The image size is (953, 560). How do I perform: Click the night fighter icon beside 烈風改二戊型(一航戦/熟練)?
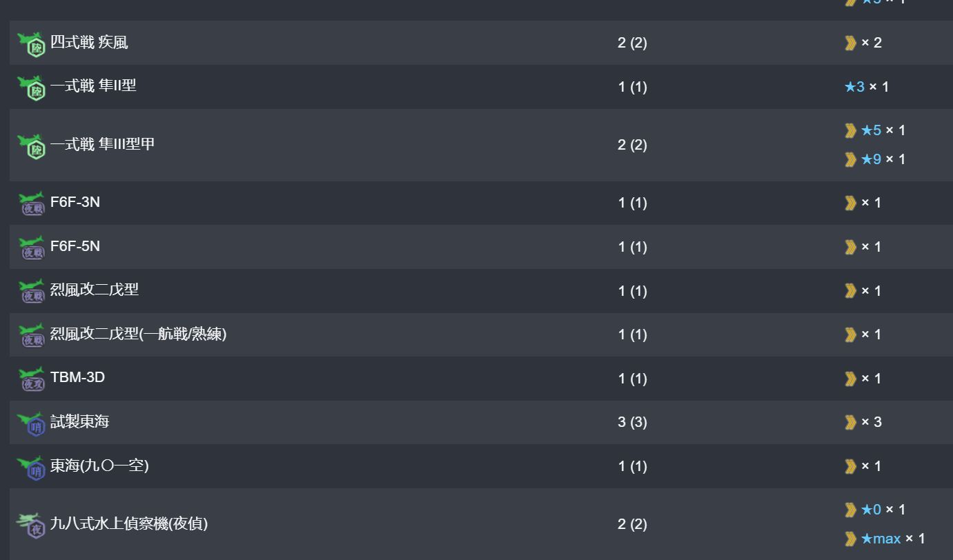point(31,336)
